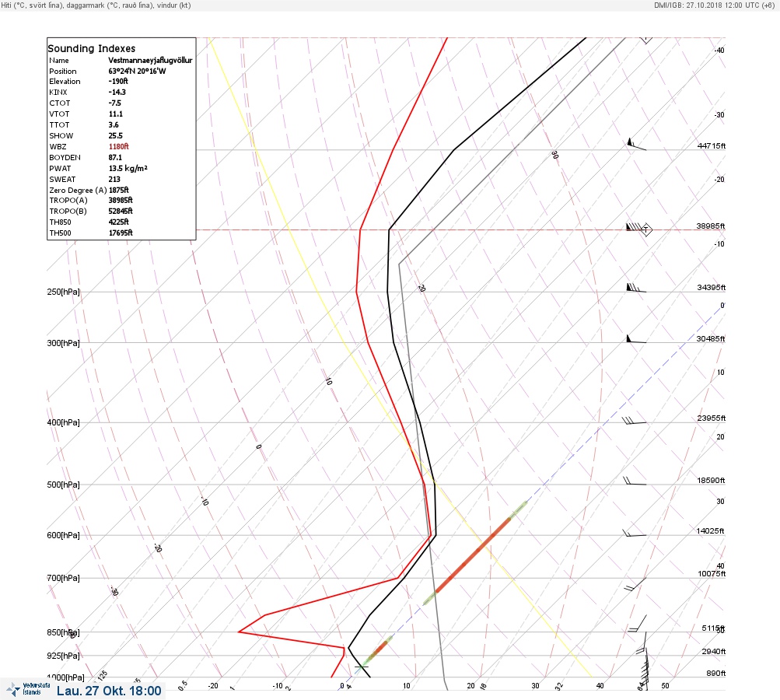Click the KINX value -14.3
The width and height of the screenshot is (780, 700).
point(117,92)
